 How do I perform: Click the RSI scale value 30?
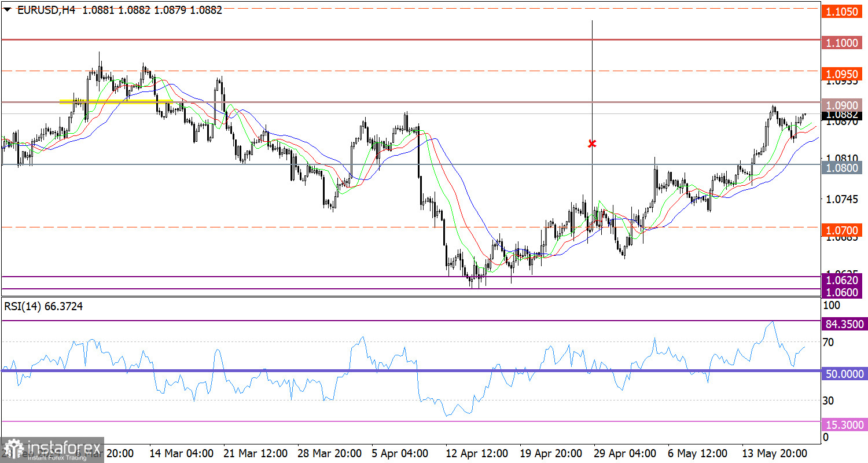[829, 400]
